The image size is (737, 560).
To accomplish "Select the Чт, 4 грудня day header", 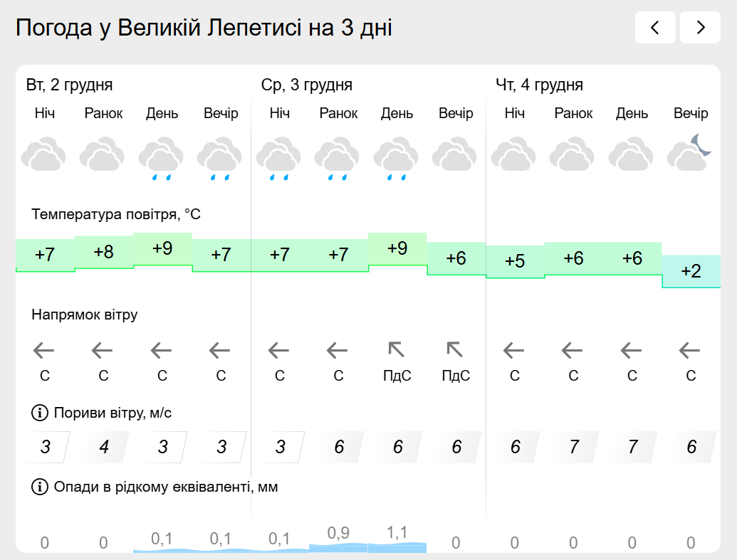I will 539,85.
